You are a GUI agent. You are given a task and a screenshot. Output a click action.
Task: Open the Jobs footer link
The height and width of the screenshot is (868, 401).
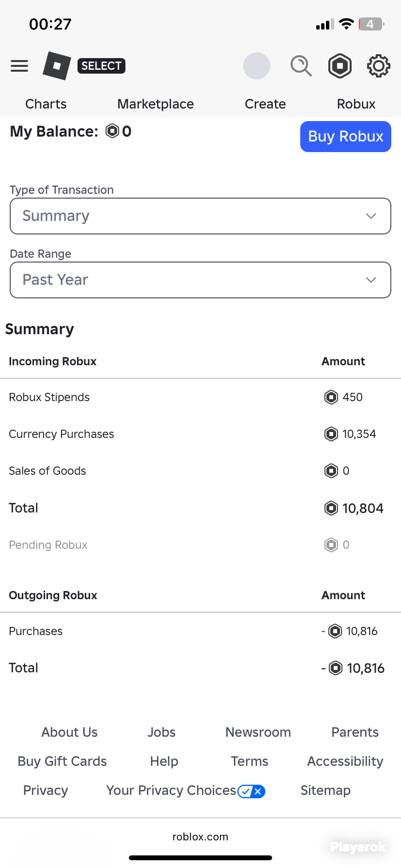(162, 732)
